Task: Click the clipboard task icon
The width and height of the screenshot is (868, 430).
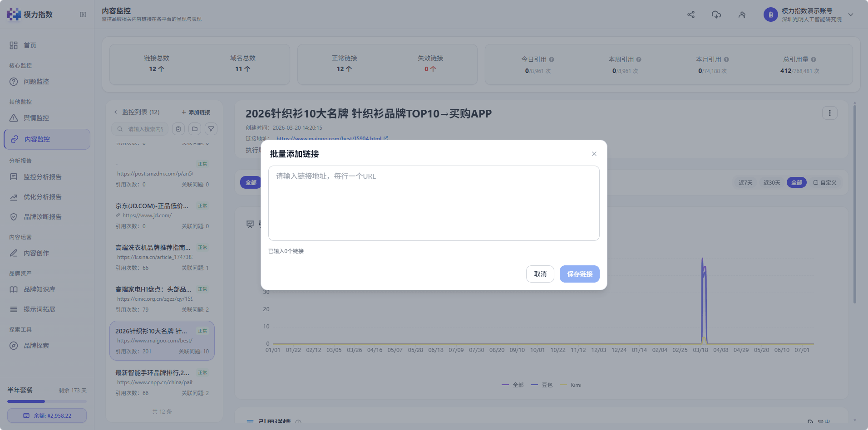Action: (178, 129)
